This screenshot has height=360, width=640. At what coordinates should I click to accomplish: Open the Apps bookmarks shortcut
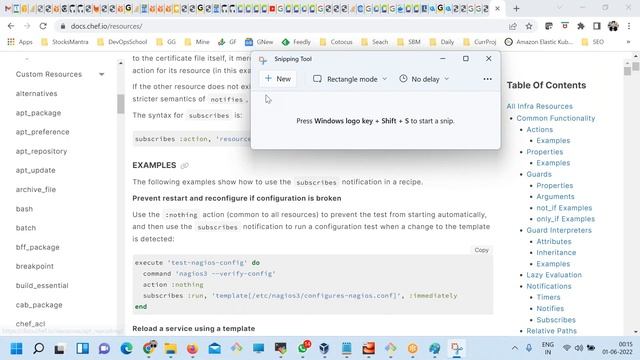tap(20, 42)
